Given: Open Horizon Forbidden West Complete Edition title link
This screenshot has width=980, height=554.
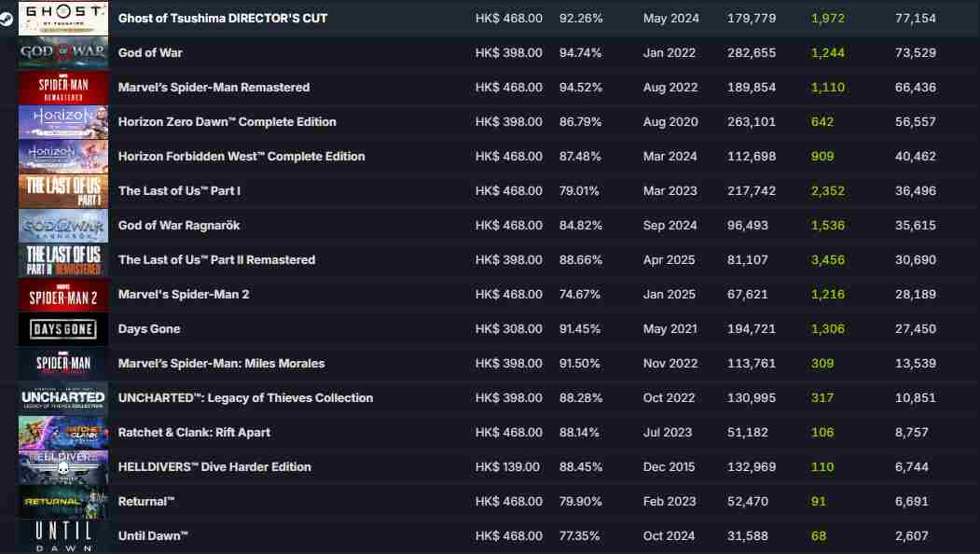Looking at the screenshot, I should (x=242, y=157).
